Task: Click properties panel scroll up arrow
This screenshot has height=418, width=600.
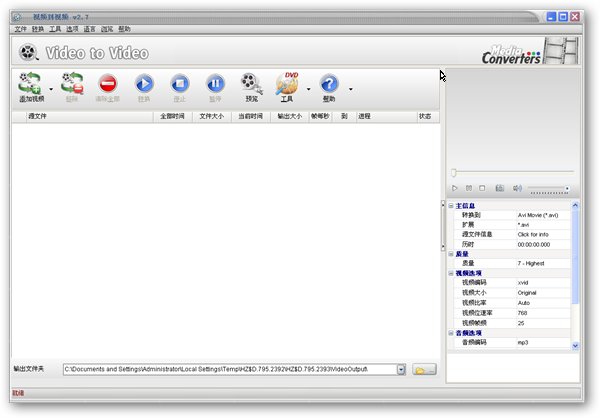Action: 575,206
